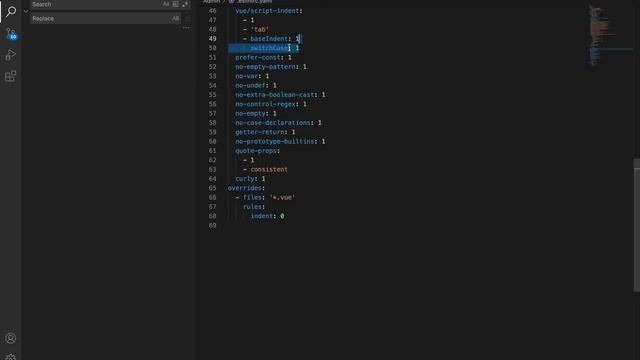Image resolution: width=640 pixels, height=360 pixels.
Task: Toggle Use Regular Expression in search box
Action: 185,4
